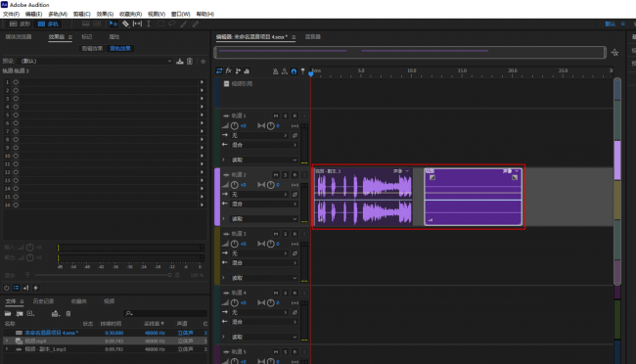The width and height of the screenshot is (636, 364).
Task: Arm Track 4 for record R button
Action: coord(295,293)
